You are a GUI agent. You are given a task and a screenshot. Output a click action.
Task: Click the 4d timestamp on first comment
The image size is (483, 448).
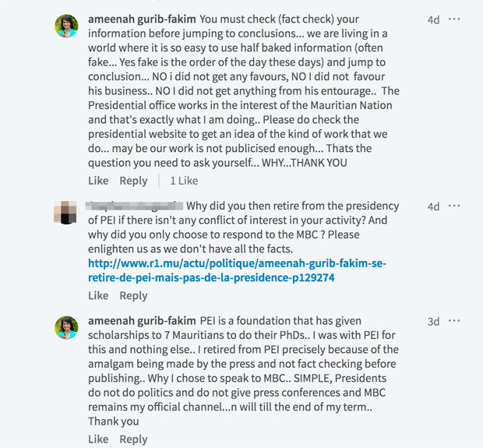point(433,19)
